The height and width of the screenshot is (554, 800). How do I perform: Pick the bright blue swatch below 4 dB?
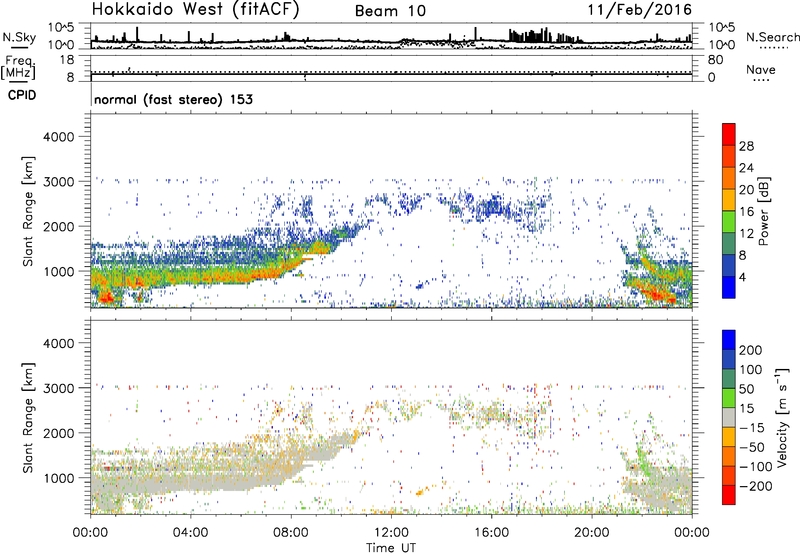coord(729,287)
